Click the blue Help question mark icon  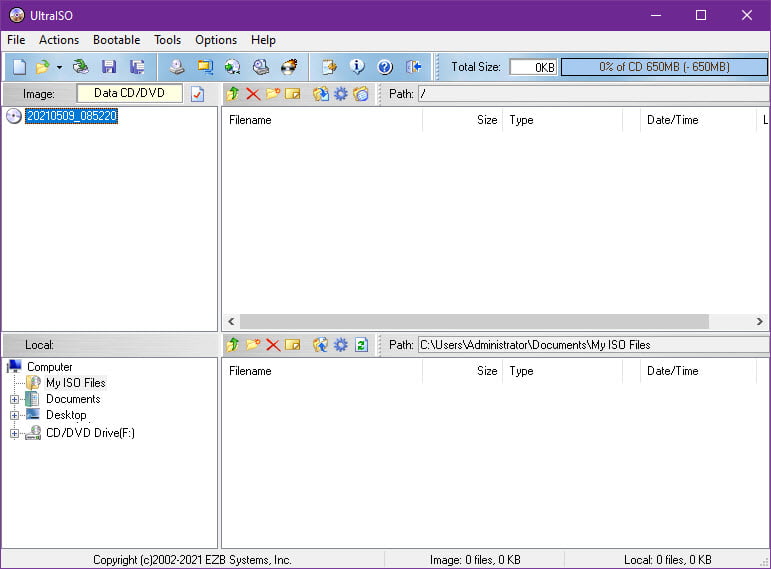pos(385,67)
